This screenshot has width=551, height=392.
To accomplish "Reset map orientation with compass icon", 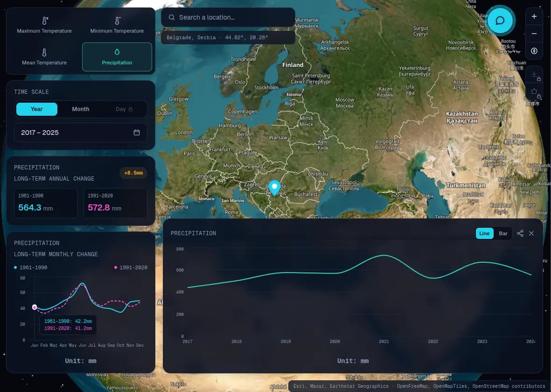I will [534, 51].
